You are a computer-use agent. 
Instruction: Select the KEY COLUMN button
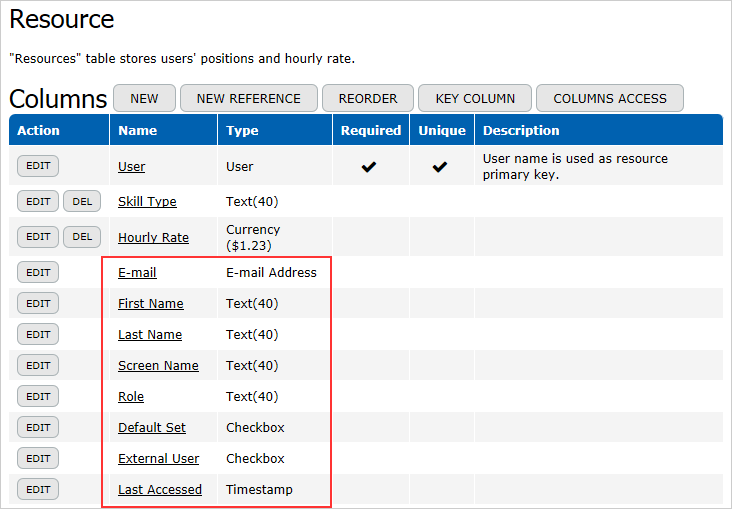475,98
